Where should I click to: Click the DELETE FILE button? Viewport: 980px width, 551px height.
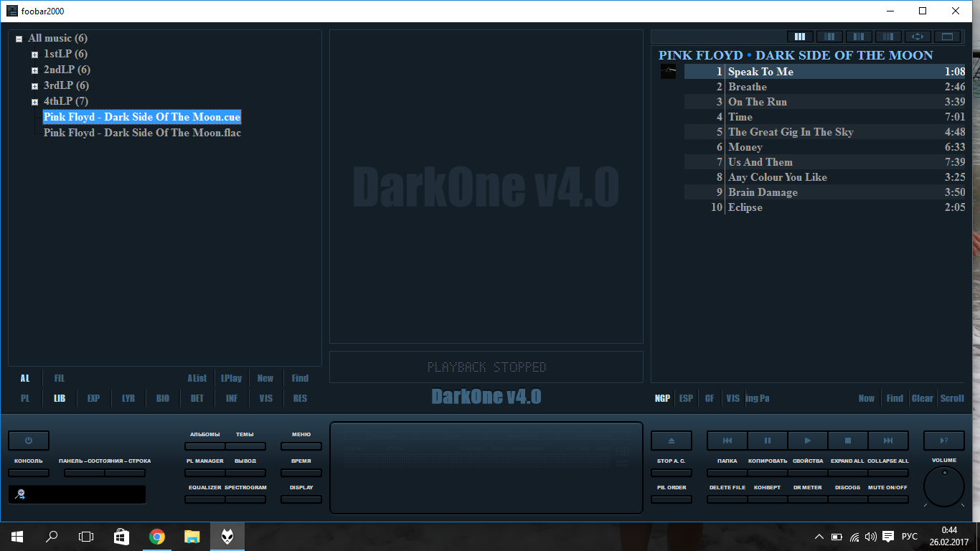point(727,499)
